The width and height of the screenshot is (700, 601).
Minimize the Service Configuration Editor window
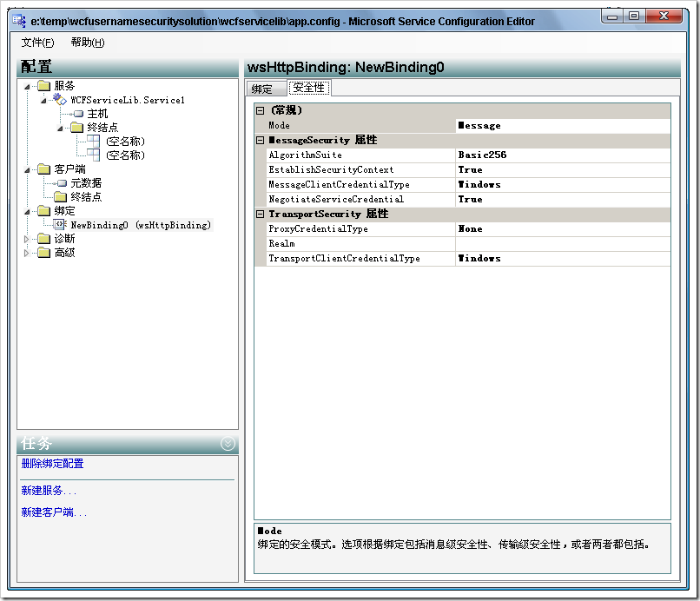pos(612,17)
